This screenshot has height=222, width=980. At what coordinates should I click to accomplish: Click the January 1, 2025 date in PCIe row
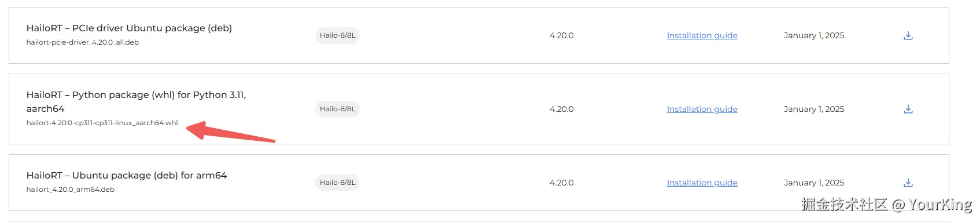(814, 35)
